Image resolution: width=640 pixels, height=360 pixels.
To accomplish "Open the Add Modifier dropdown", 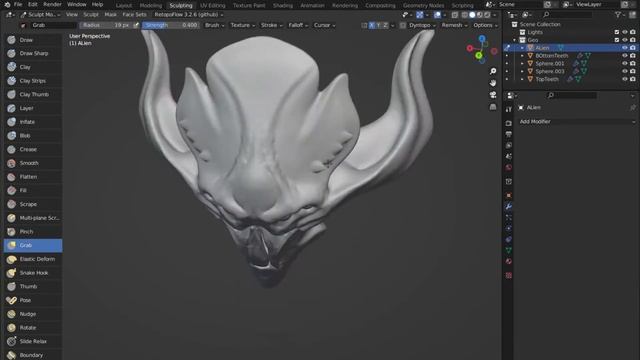I will pyautogui.click(x=577, y=122).
